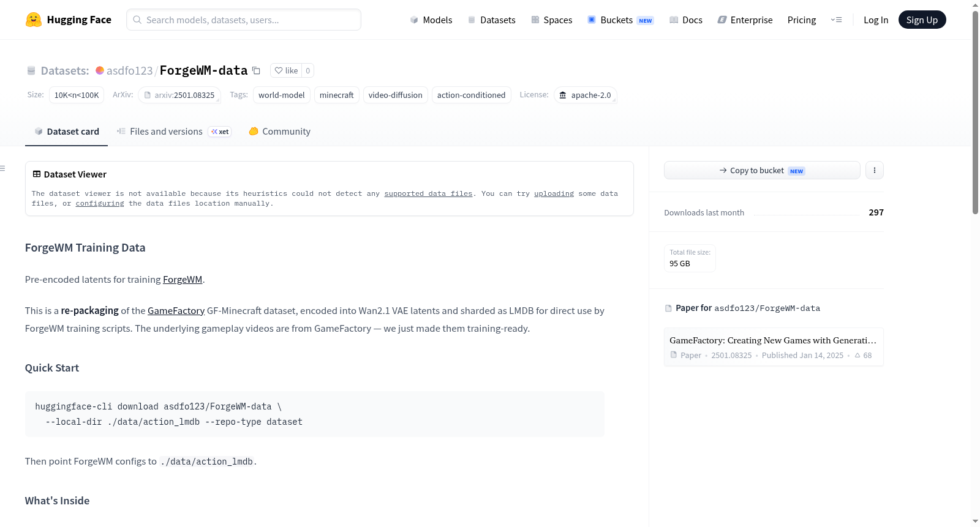
Task: Click the Dataset Viewer table icon
Action: (37, 174)
